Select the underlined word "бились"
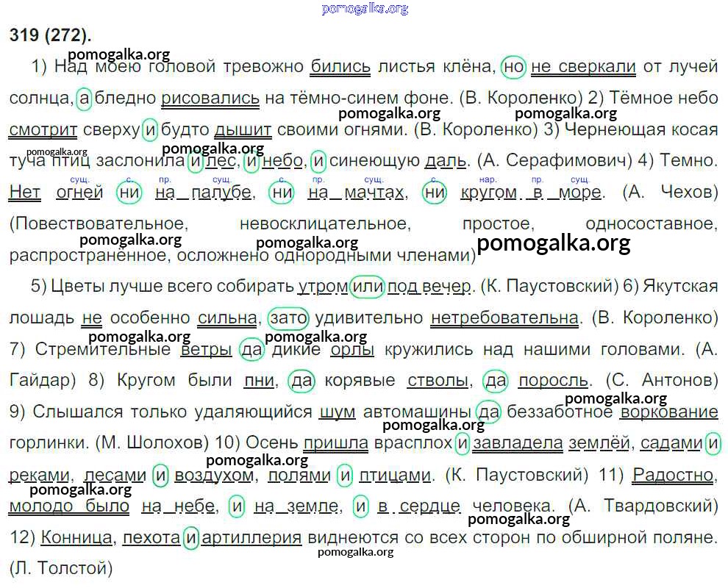 point(340,67)
